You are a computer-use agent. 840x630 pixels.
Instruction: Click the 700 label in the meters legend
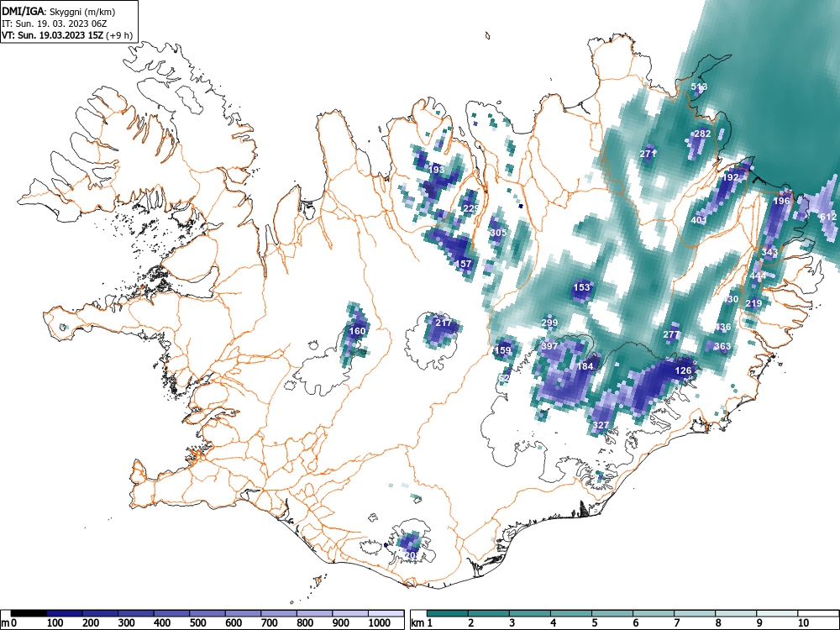tap(269, 623)
